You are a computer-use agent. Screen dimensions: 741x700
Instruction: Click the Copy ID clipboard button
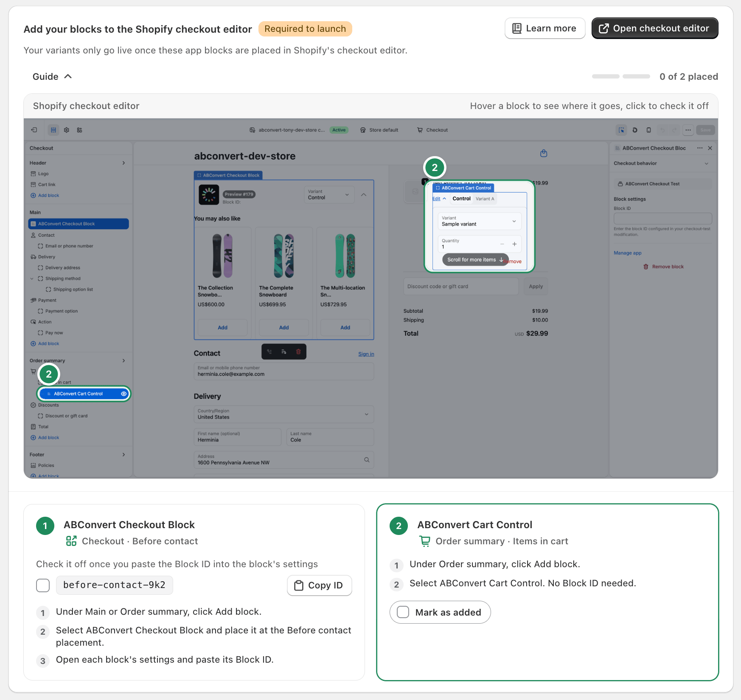click(320, 585)
